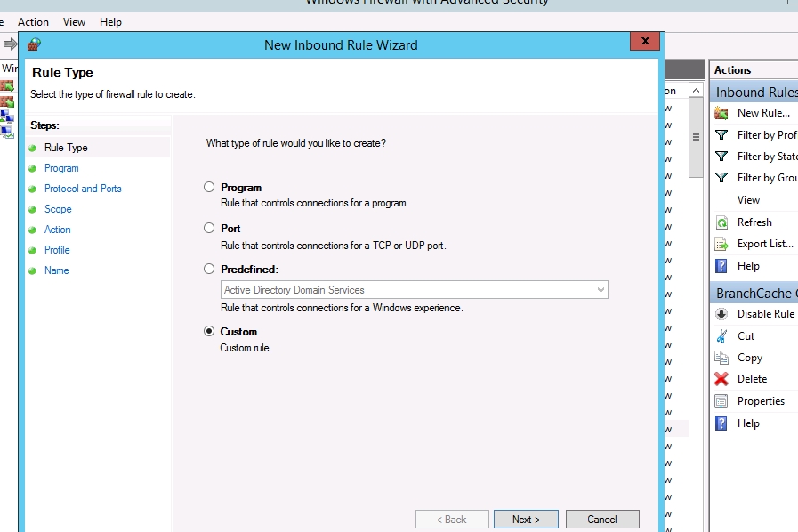The image size is (798, 532).
Task: Click the Properties icon in Actions
Action: pyautogui.click(x=721, y=401)
